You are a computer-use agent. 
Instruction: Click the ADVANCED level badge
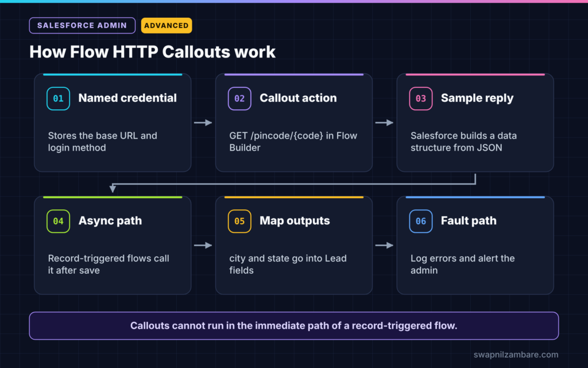(x=167, y=25)
